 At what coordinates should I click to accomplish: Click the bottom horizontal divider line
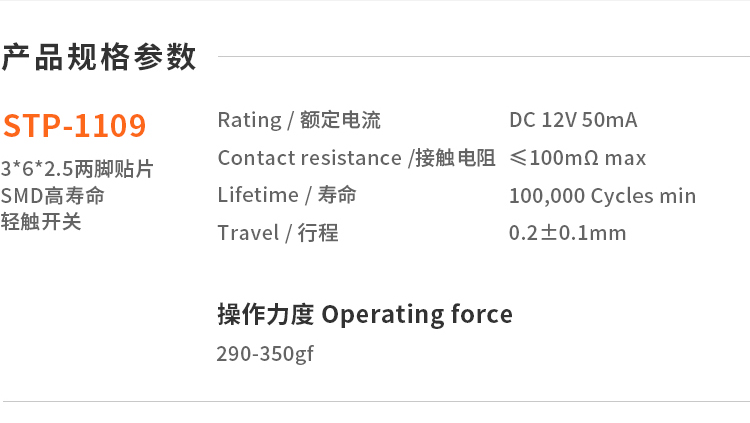(x=375, y=402)
